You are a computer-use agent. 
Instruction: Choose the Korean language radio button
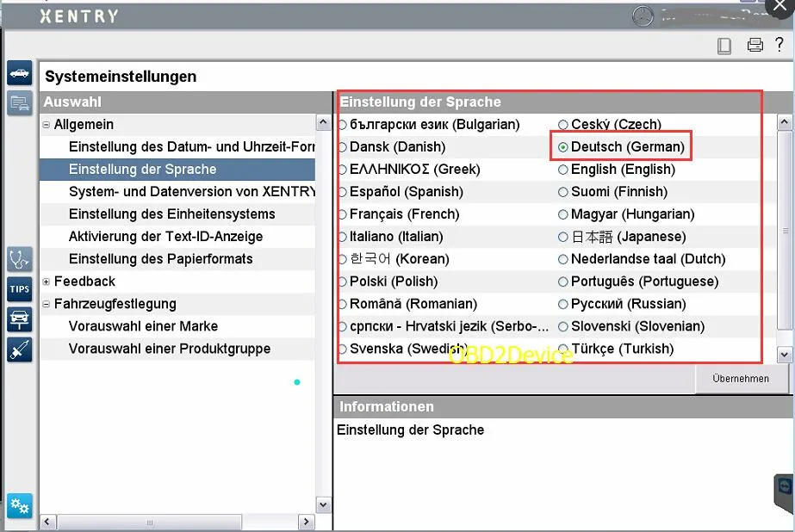(x=343, y=259)
